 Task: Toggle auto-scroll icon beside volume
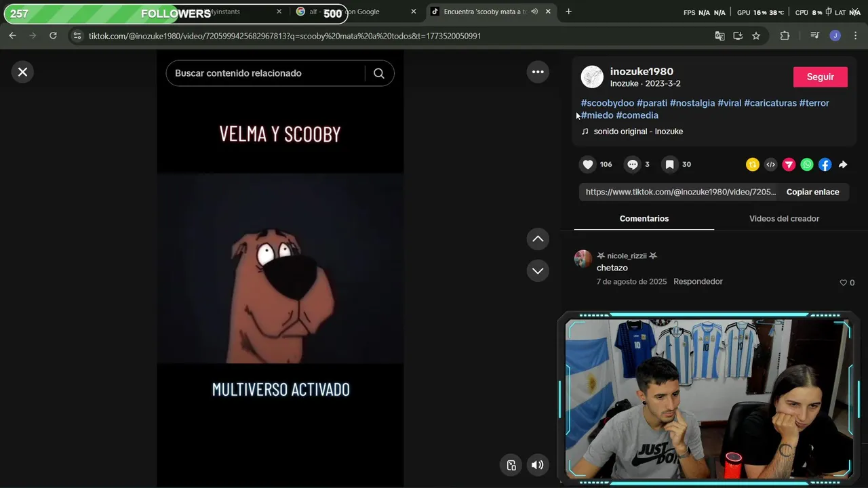click(x=511, y=465)
